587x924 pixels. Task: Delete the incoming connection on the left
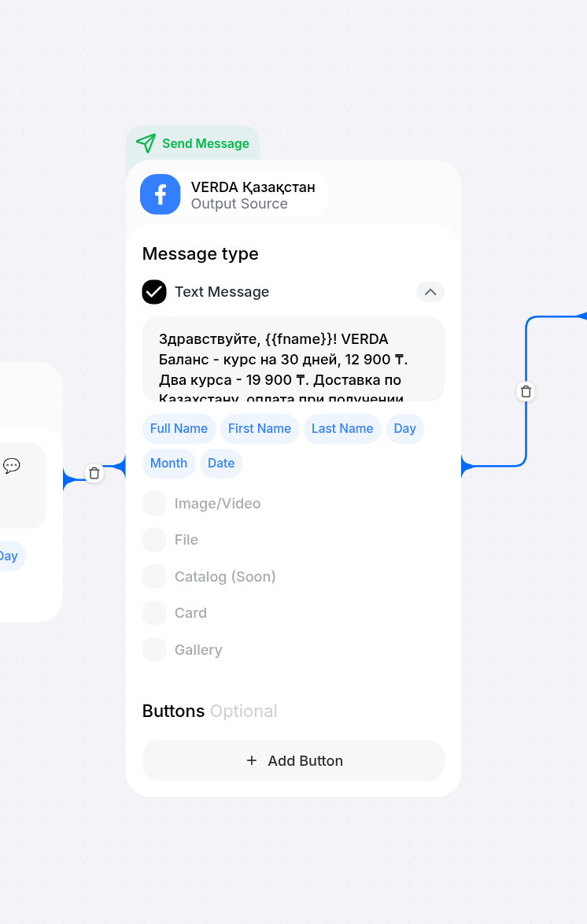click(x=94, y=473)
